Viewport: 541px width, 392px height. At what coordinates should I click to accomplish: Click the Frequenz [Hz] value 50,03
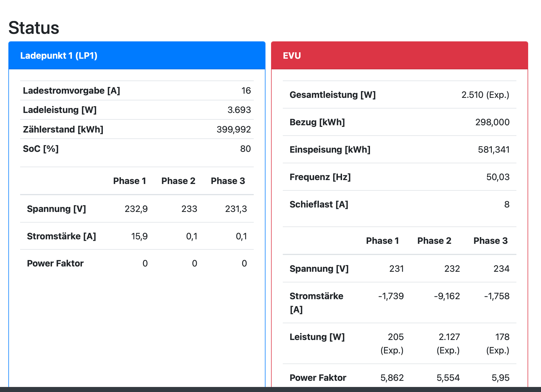tap(498, 177)
